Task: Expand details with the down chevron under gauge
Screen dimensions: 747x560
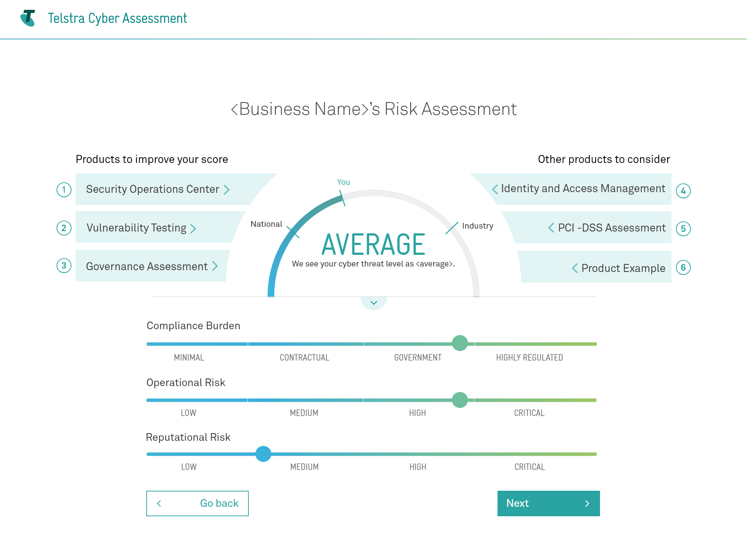Action: (373, 303)
